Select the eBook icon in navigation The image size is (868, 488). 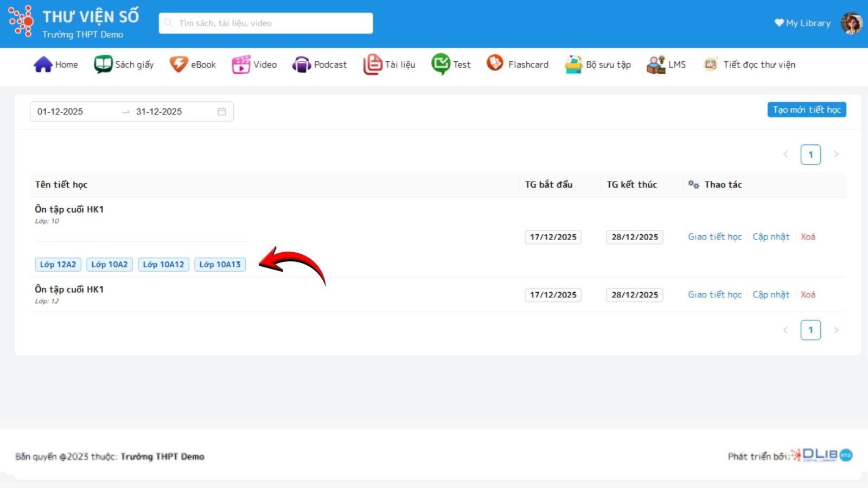pyautogui.click(x=178, y=65)
